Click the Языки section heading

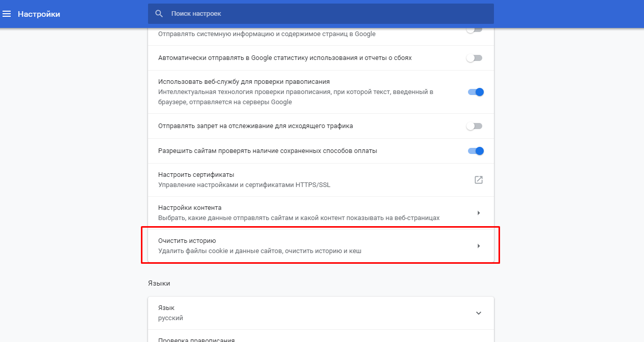(x=159, y=283)
